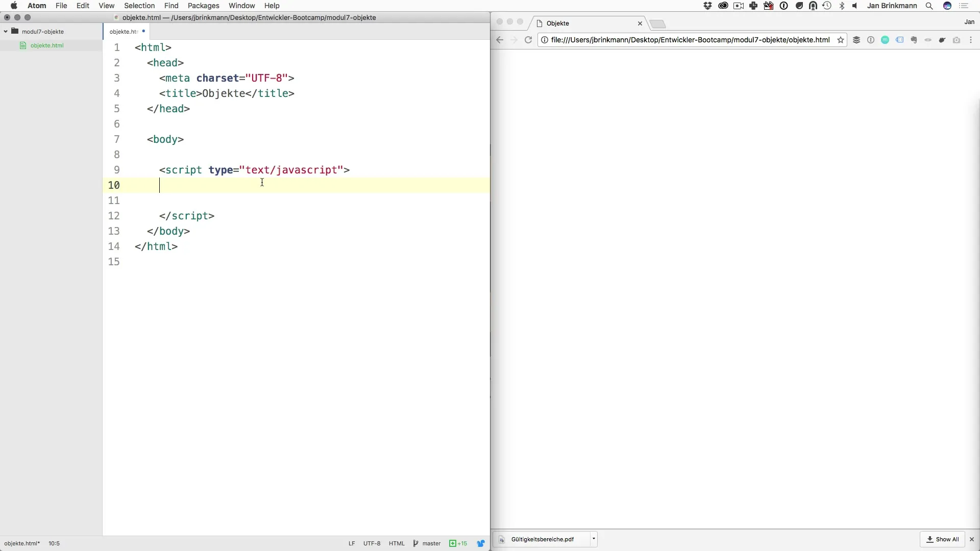
Task: Open the Window menu
Action: tap(241, 6)
